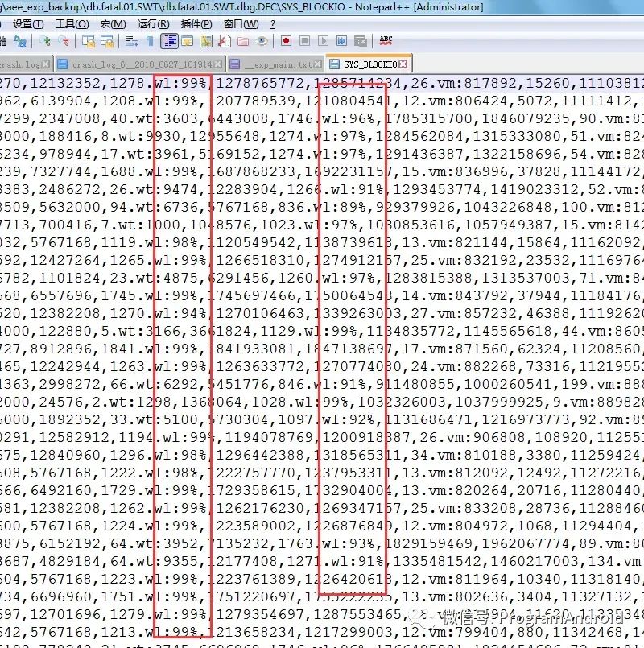
Task: Close the crash.log tab
Action: pos(45,64)
